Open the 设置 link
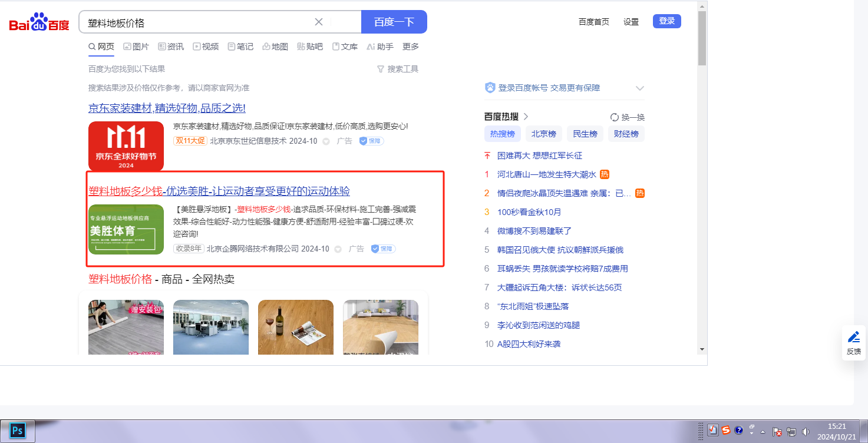This screenshot has height=443, width=868. [631, 22]
